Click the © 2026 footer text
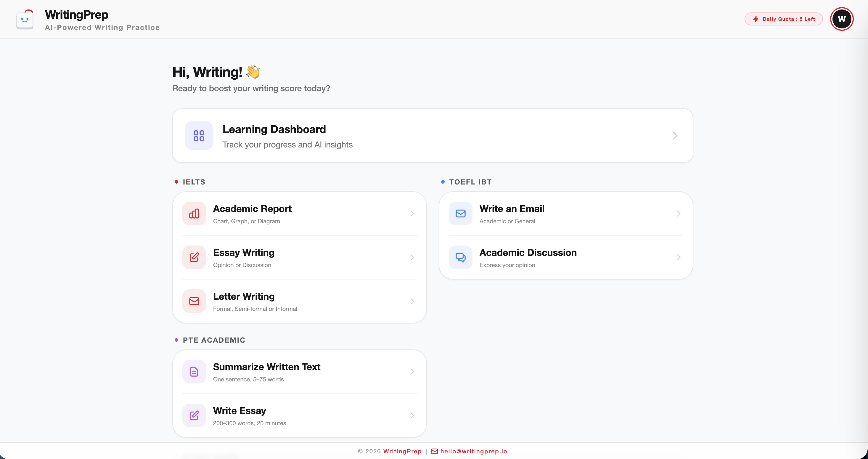This screenshot has height=459, width=868. (x=369, y=451)
